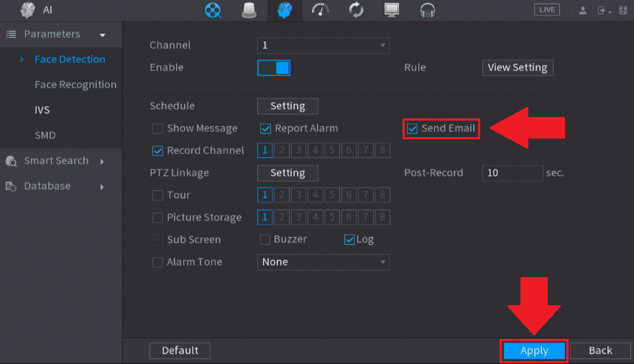634x364 pixels.
Task: Open the playback film reel icon
Action: click(213, 10)
